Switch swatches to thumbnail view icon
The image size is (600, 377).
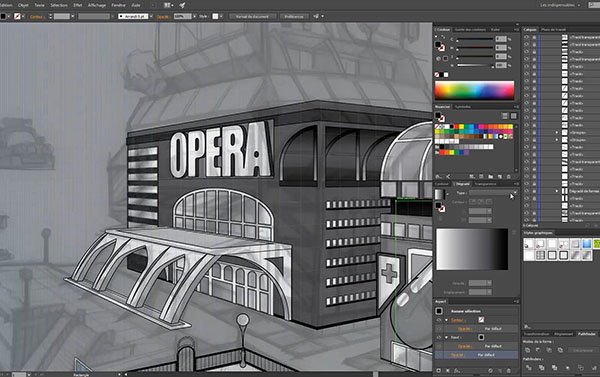(x=514, y=116)
